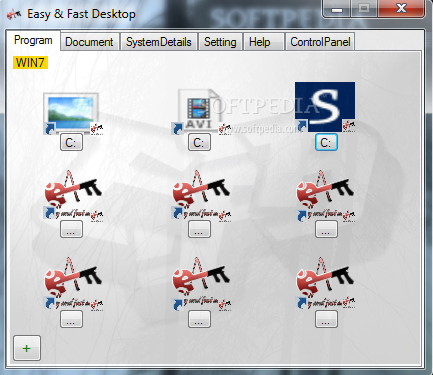Click the yellow WIN7 label
The width and height of the screenshot is (433, 375).
[x=30, y=62]
